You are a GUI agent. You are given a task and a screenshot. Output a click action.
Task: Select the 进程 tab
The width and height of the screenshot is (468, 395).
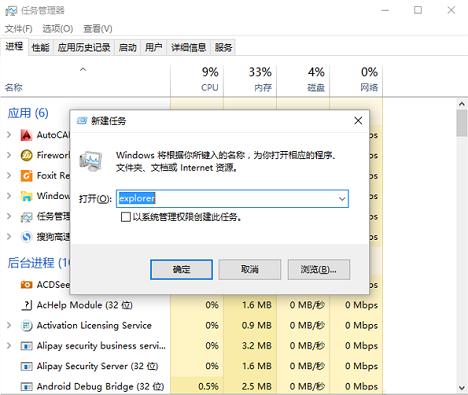(14, 47)
